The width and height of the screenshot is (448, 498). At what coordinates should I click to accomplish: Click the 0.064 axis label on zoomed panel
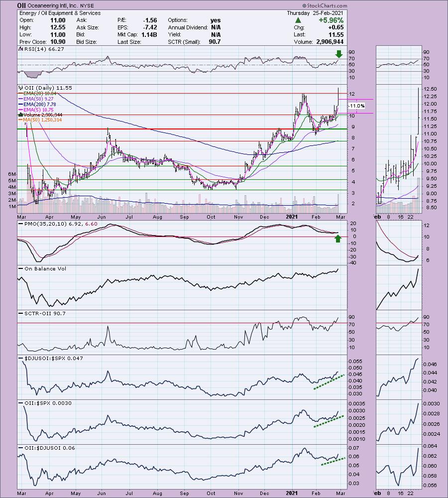pos(430,446)
